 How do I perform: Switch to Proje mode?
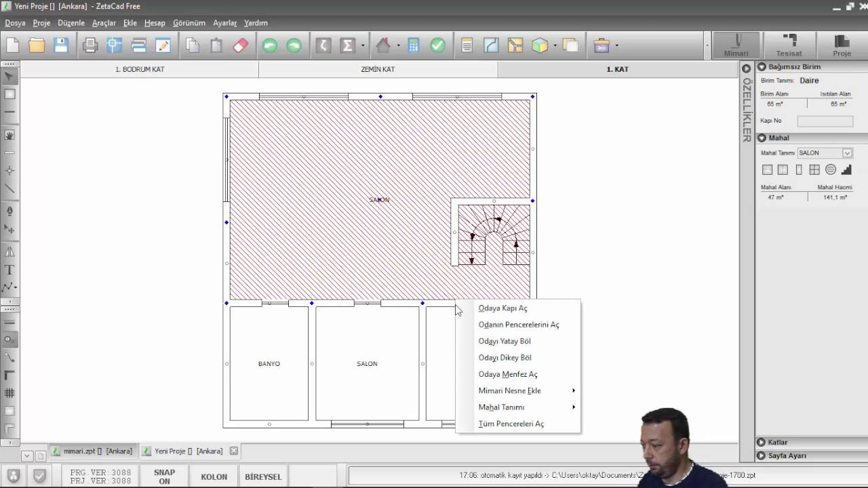click(x=842, y=45)
